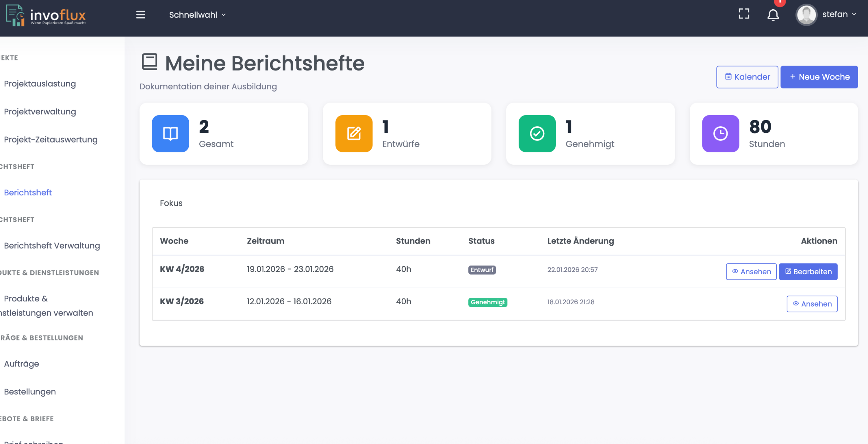
Task: Open the notifications bell
Action: point(773,15)
